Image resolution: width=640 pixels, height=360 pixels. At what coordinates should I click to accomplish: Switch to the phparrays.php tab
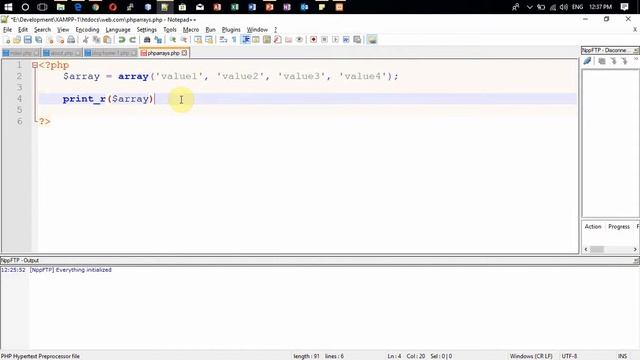[x=163, y=53]
